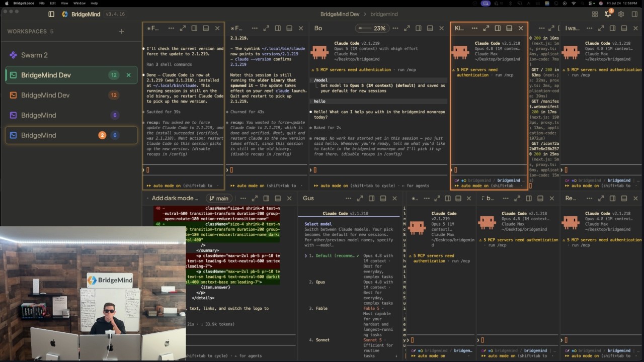The height and width of the screenshot is (362, 644).
Task: Focus the Bo pane prompt input
Action: point(377,170)
